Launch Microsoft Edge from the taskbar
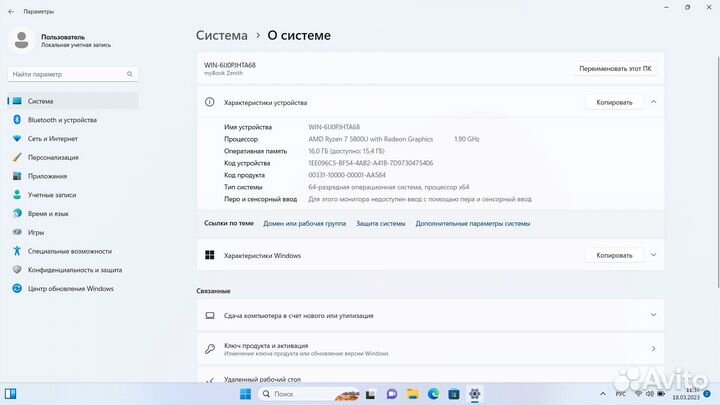This screenshot has width=720, height=405. (433, 394)
